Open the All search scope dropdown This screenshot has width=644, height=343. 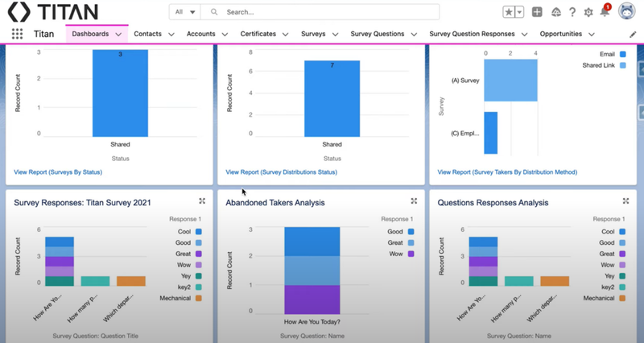185,12
